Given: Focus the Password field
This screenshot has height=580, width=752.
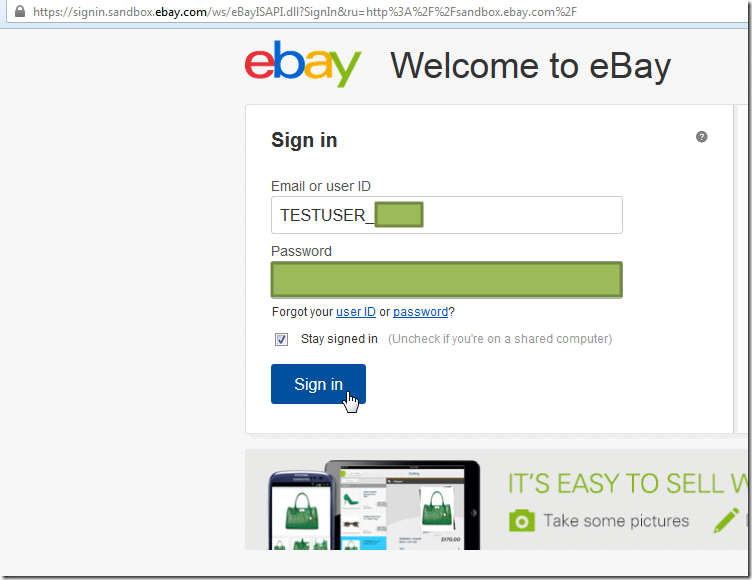Looking at the screenshot, I should click(447, 280).
